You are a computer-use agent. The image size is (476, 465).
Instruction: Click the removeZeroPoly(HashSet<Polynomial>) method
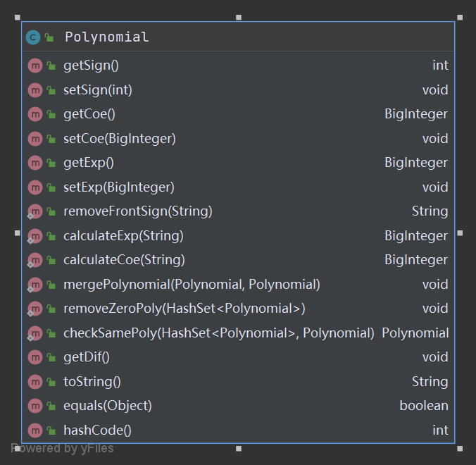[x=184, y=309]
